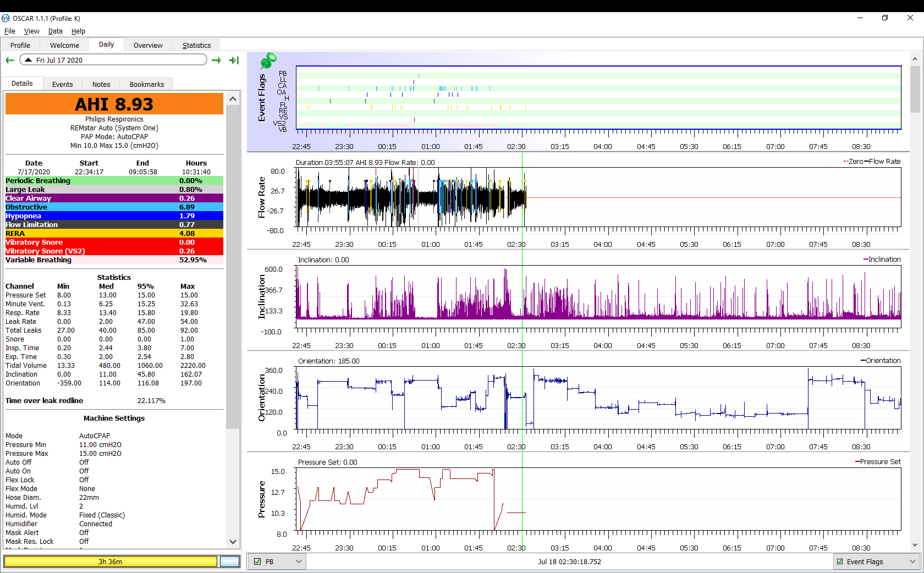Select the Daily tab
Image resolution: width=924 pixels, height=573 pixels.
point(106,45)
